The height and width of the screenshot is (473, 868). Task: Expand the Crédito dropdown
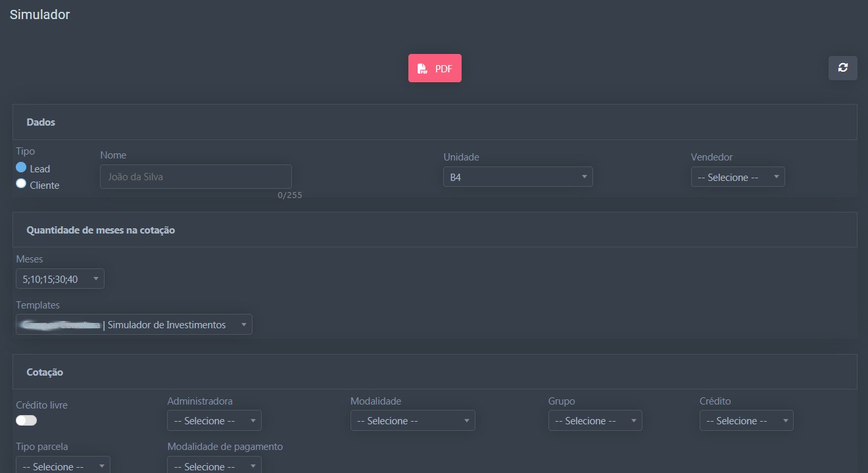(746, 420)
